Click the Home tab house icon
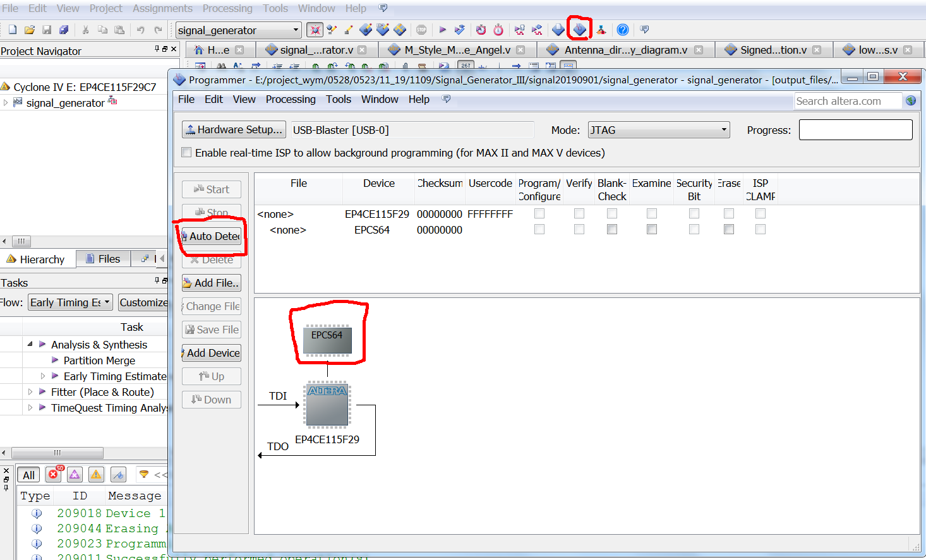The height and width of the screenshot is (560, 926). (199, 50)
